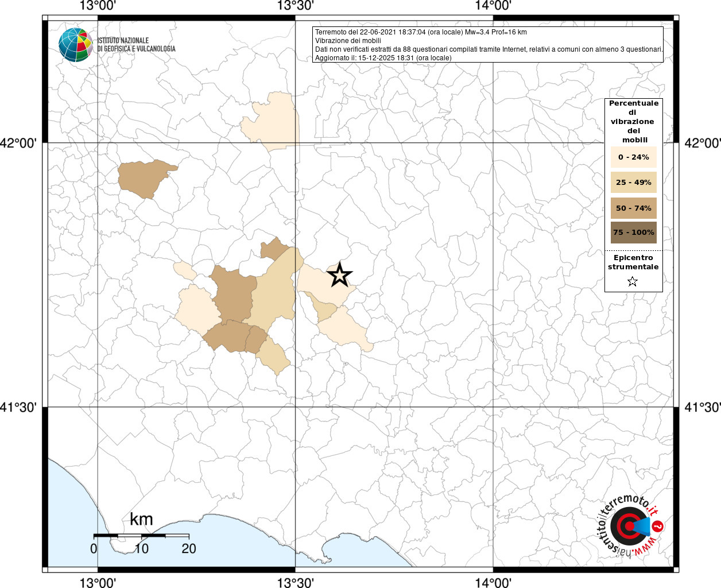The width and height of the screenshot is (721, 588).
Task: Click the right 41°30' latitude label
Action: pyautogui.click(x=702, y=408)
